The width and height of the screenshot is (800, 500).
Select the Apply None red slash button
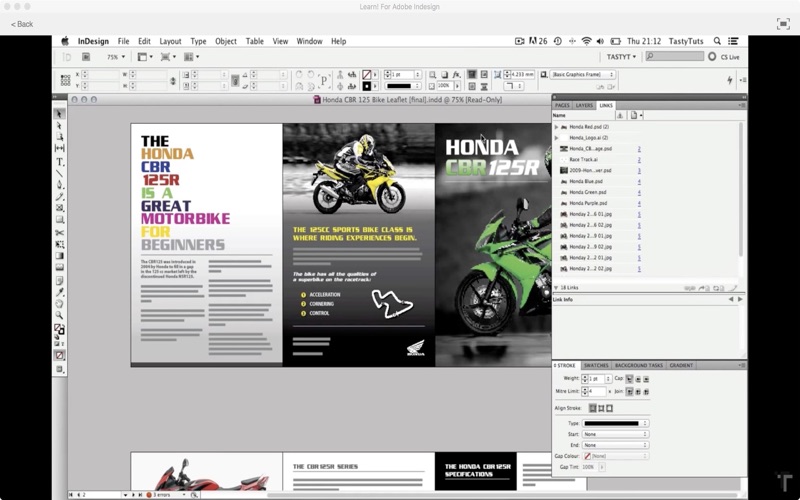pos(59,355)
